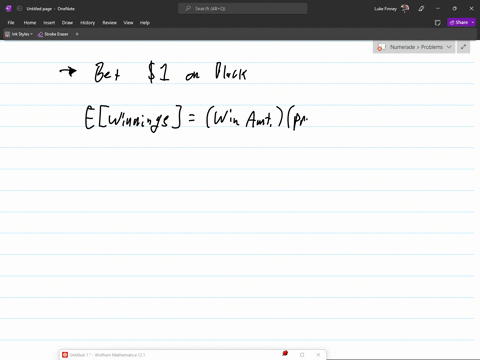Expand the Share button dropdown arrow
Viewport: 480px width, 360px height.
tap(473, 22)
